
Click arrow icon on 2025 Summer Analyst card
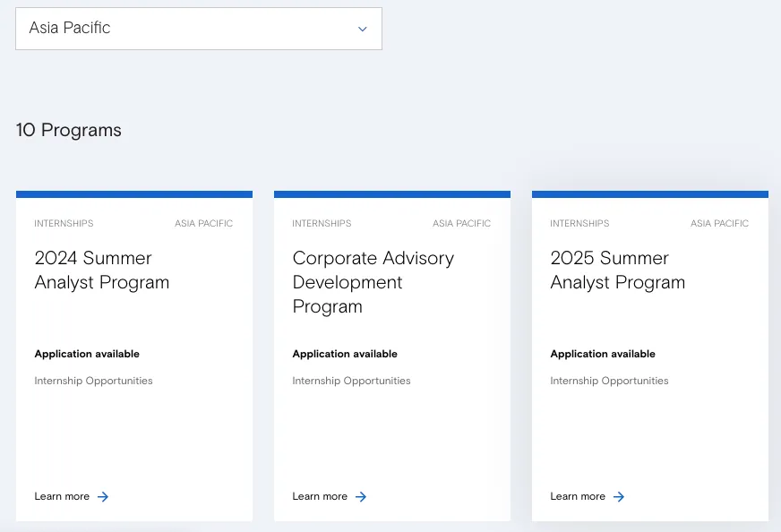(619, 497)
